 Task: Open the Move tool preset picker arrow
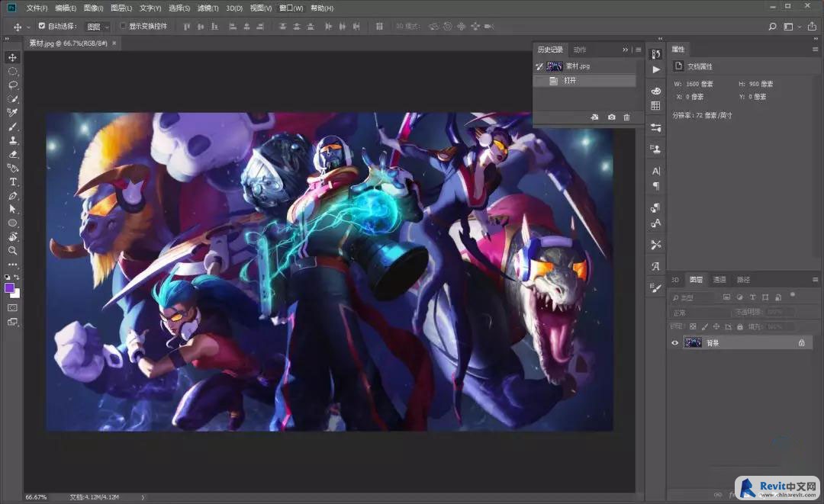point(28,27)
